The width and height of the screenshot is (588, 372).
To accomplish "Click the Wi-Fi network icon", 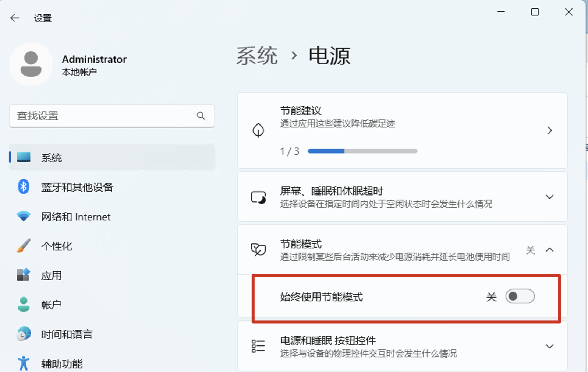I will pyautogui.click(x=24, y=216).
